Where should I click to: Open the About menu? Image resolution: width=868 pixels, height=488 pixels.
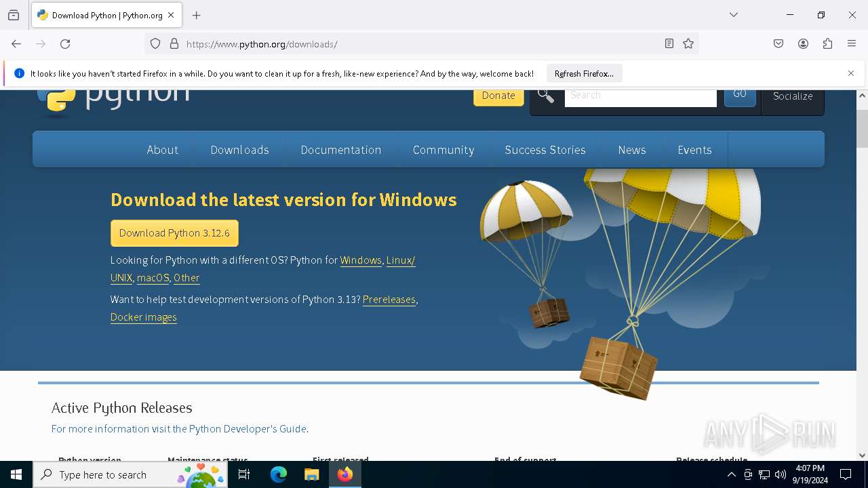coord(163,150)
